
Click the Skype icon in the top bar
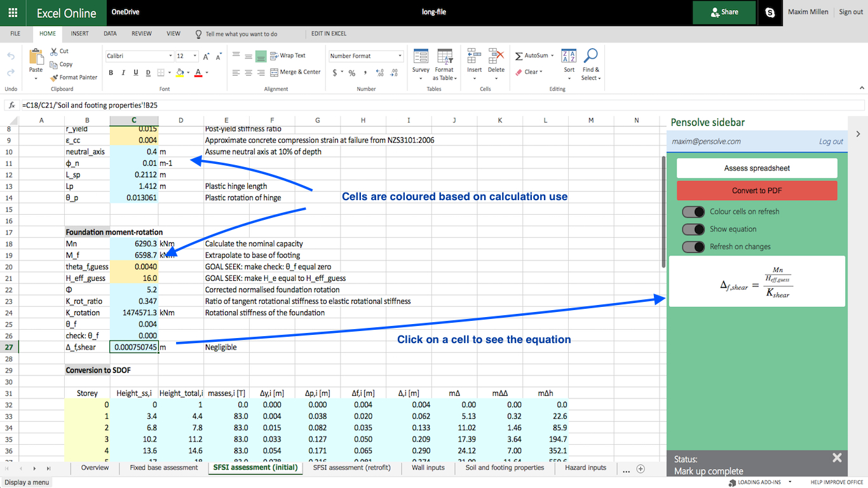point(770,11)
